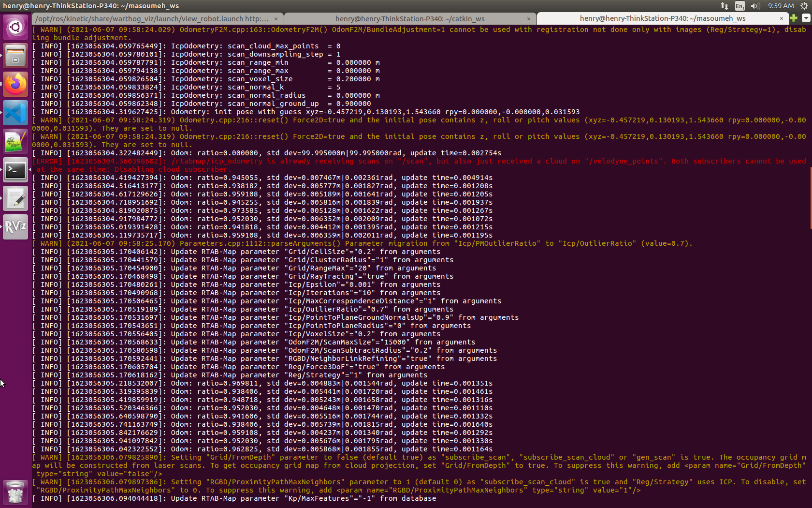Open the Terminal launcher icon
Image resolution: width=812 pixels, height=508 pixels.
[x=15, y=170]
